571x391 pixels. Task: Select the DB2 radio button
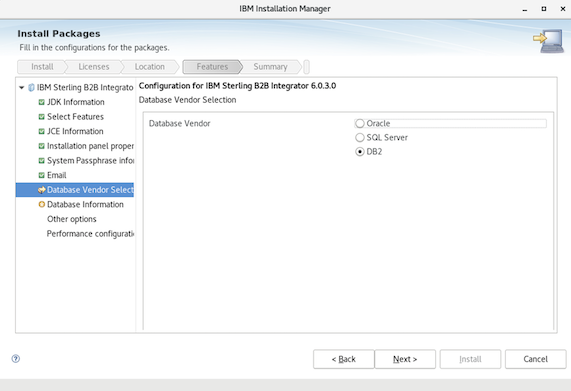(x=360, y=152)
